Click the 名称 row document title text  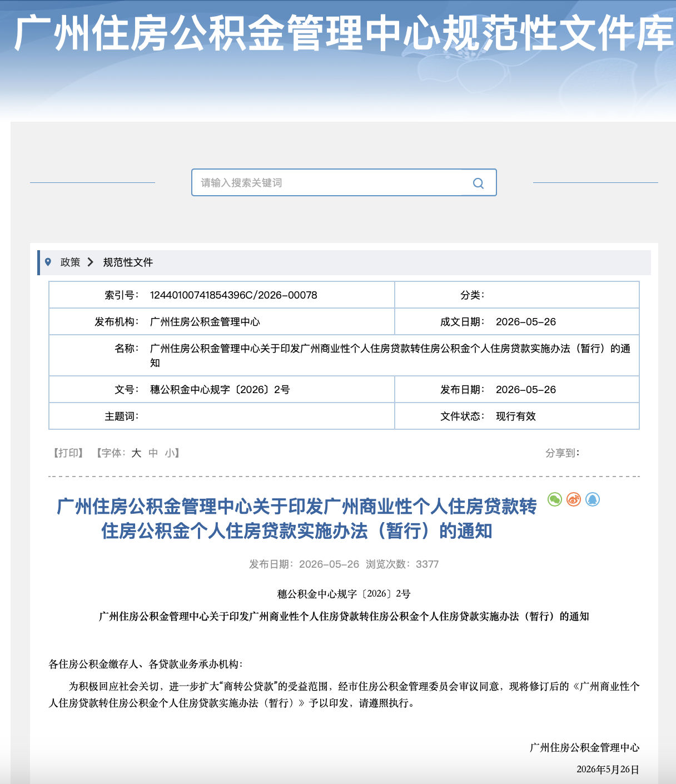[x=390, y=355]
